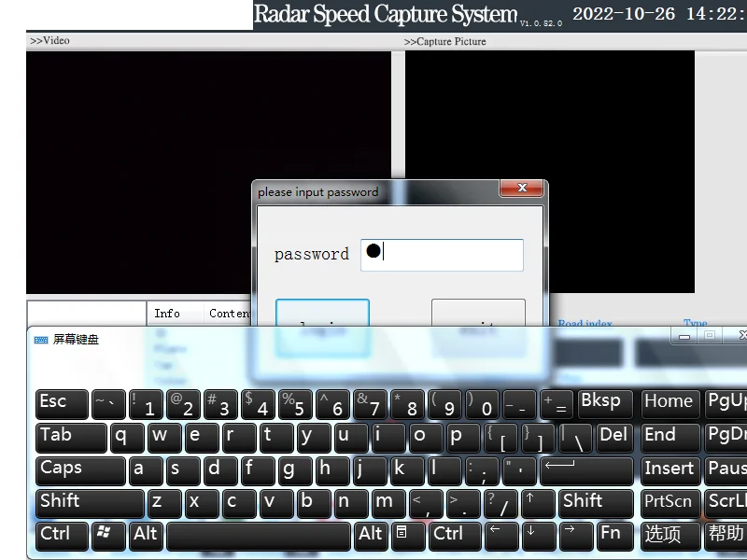Tap the number 4 key
This screenshot has height=560, width=747.
[x=258, y=404]
